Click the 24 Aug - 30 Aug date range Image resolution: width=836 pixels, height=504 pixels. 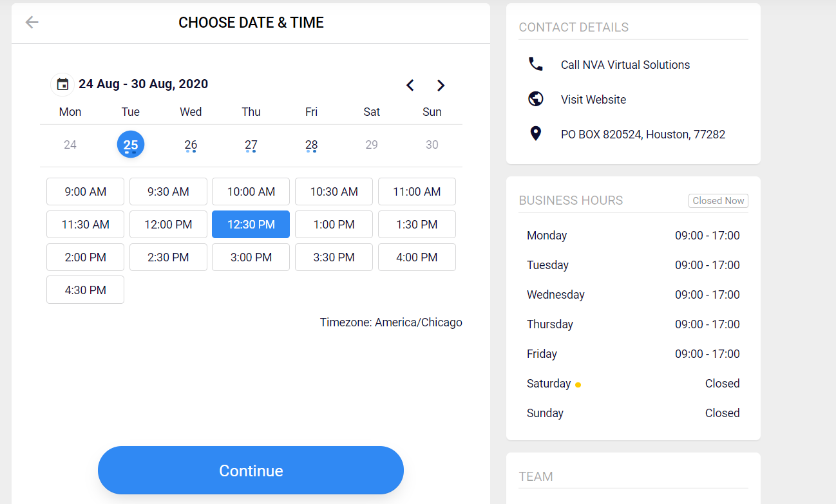[x=143, y=84]
